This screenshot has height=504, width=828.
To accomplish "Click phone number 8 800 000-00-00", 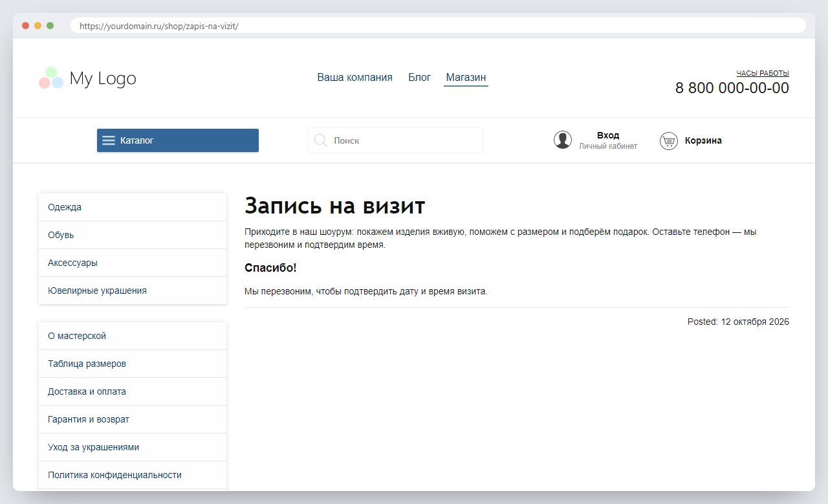I will pyautogui.click(x=732, y=88).
